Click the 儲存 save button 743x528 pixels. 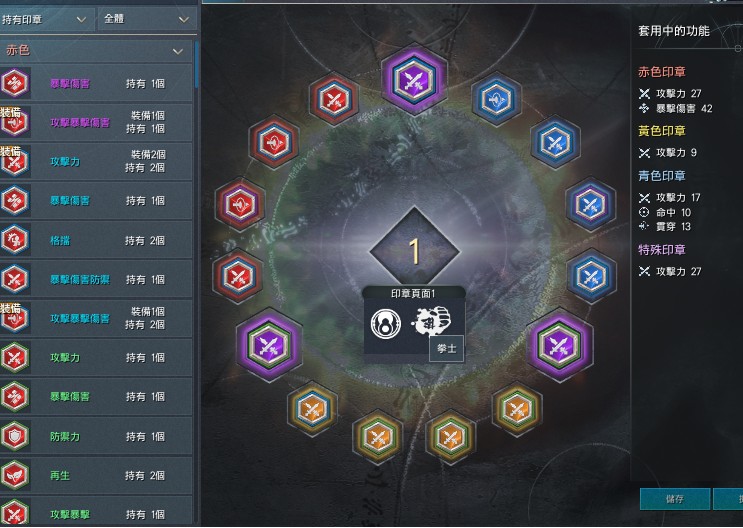click(x=675, y=499)
